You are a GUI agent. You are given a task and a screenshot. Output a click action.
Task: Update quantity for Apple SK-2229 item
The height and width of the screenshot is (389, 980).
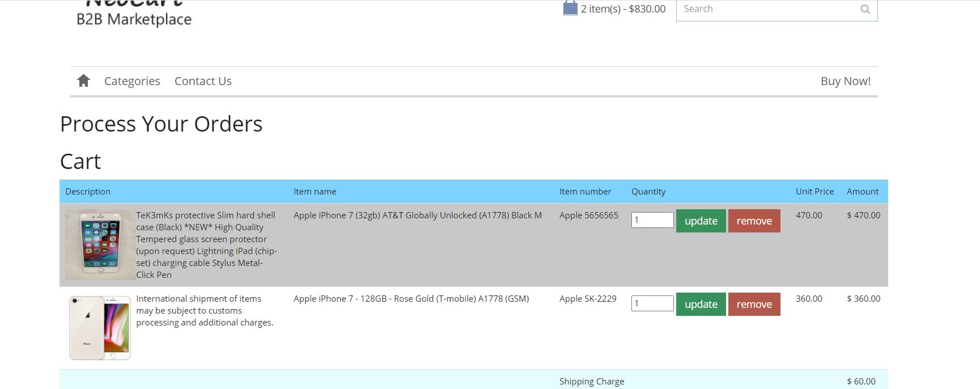(701, 304)
